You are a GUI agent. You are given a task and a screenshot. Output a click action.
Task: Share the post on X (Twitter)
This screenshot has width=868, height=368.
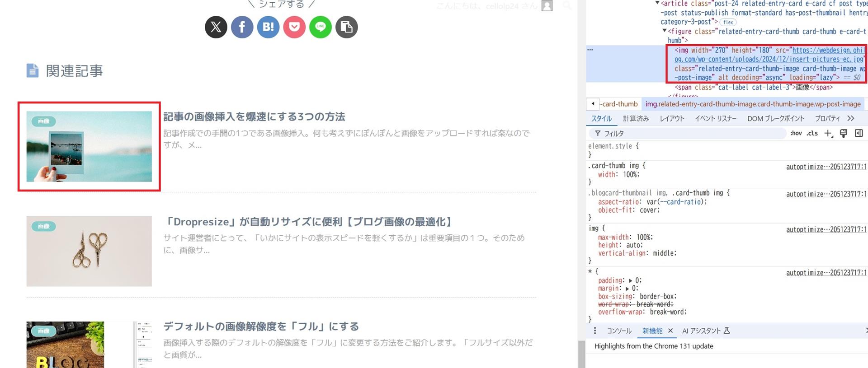tap(216, 27)
